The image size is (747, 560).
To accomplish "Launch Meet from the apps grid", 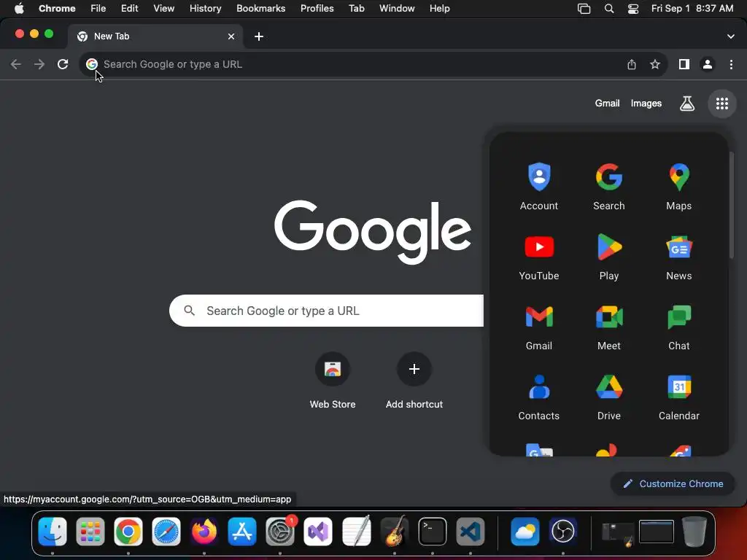I will [609, 327].
